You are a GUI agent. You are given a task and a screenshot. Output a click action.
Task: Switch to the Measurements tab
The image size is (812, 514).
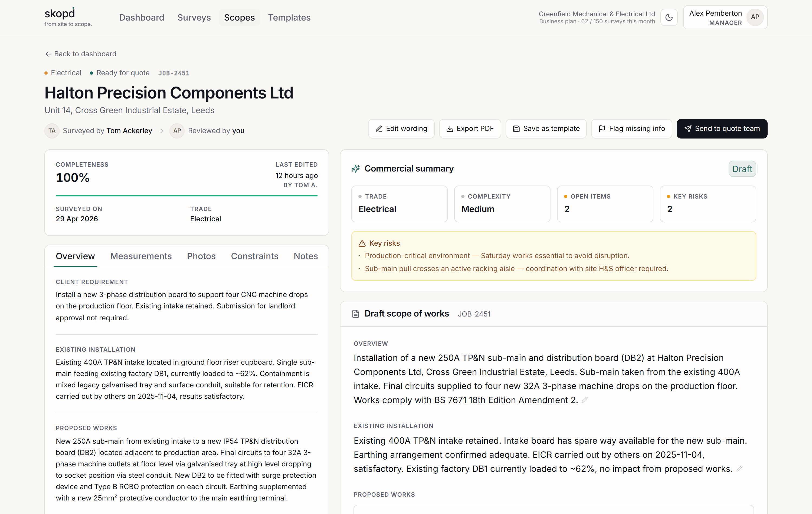[x=141, y=256]
